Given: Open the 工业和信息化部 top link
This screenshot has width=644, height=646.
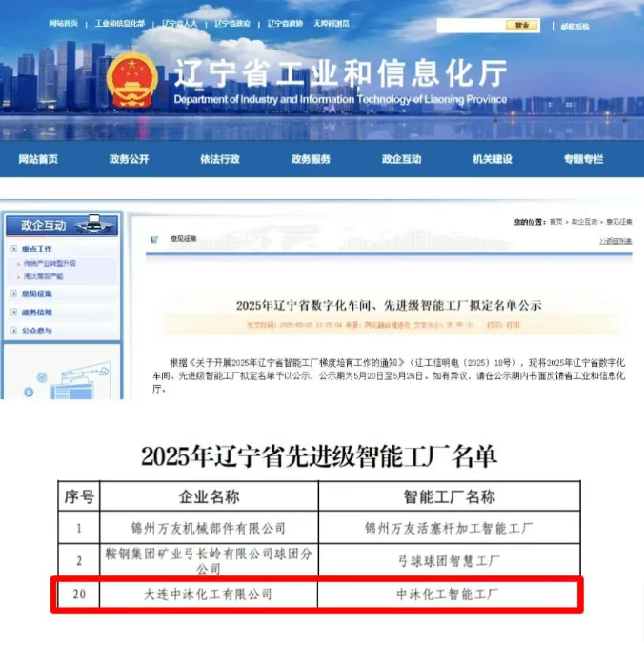Looking at the screenshot, I should point(120,24).
